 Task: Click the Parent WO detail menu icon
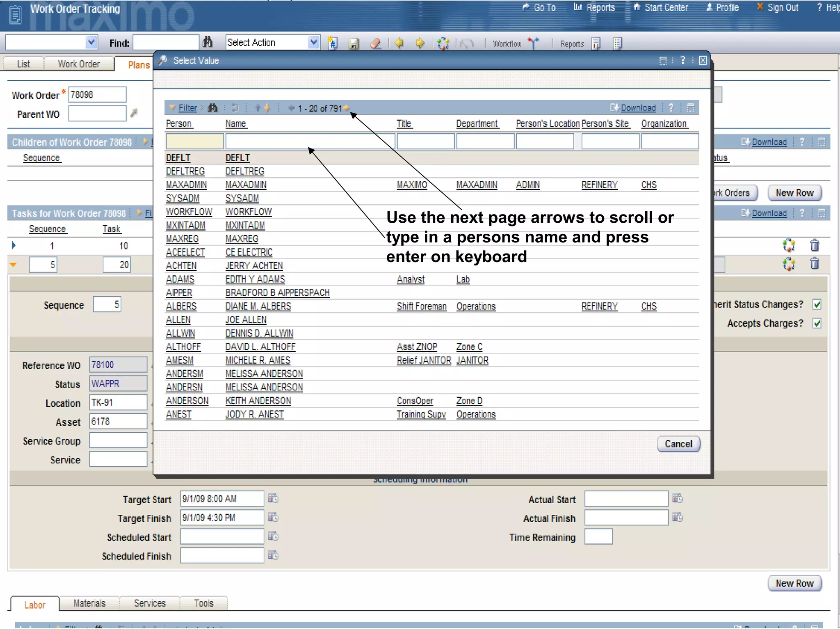pyautogui.click(x=134, y=114)
